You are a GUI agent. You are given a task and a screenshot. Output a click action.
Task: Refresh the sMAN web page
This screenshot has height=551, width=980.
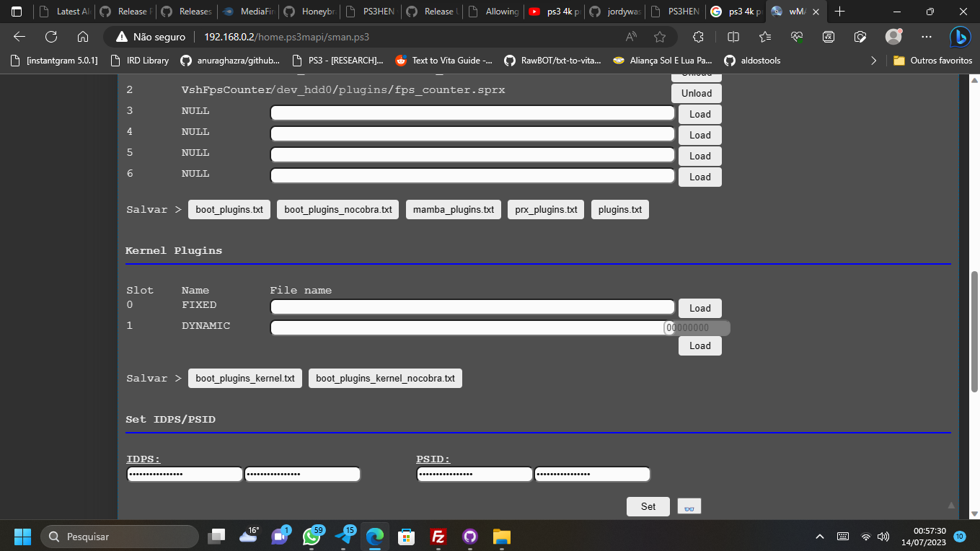coord(50,36)
